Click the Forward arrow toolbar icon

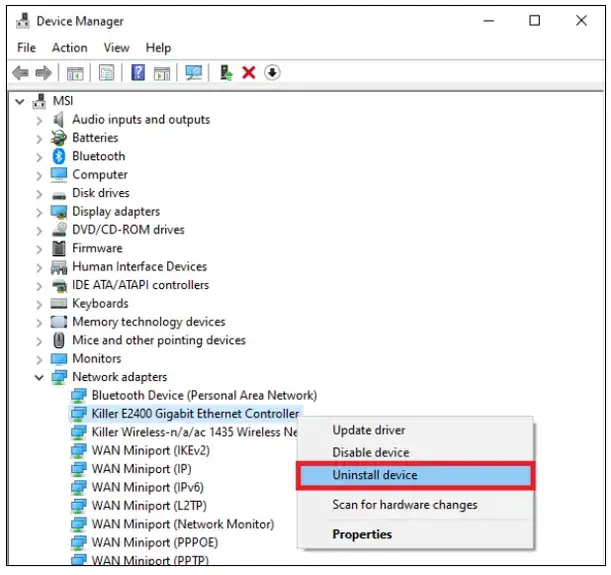tap(43, 73)
